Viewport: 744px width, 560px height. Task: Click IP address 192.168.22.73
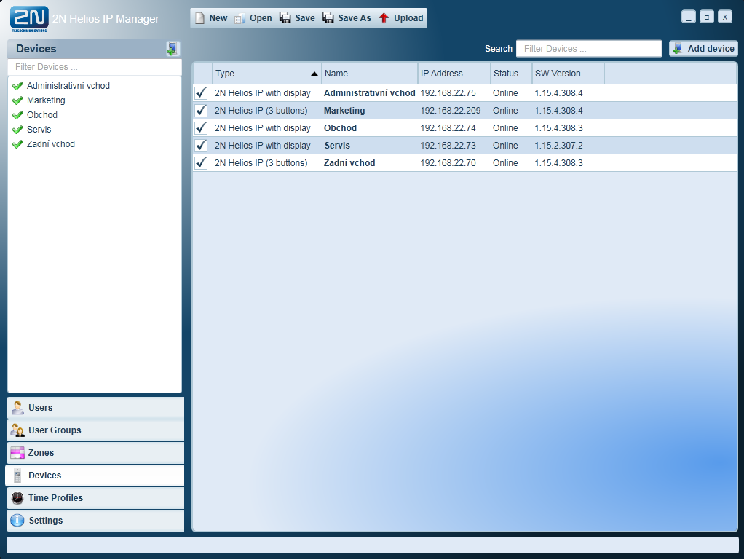coord(448,145)
